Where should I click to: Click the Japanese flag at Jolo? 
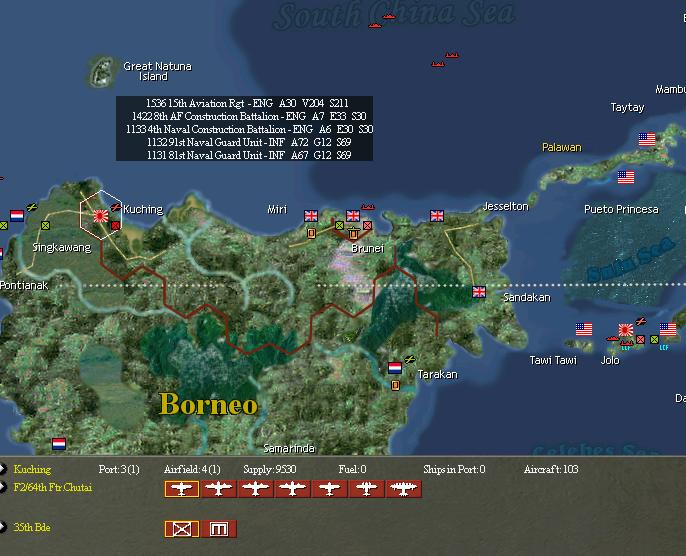626,329
